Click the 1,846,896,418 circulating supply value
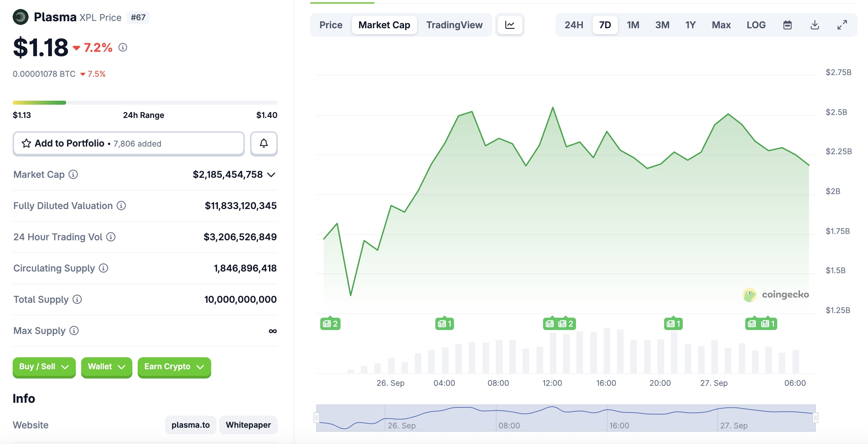The image size is (868, 444). (245, 268)
